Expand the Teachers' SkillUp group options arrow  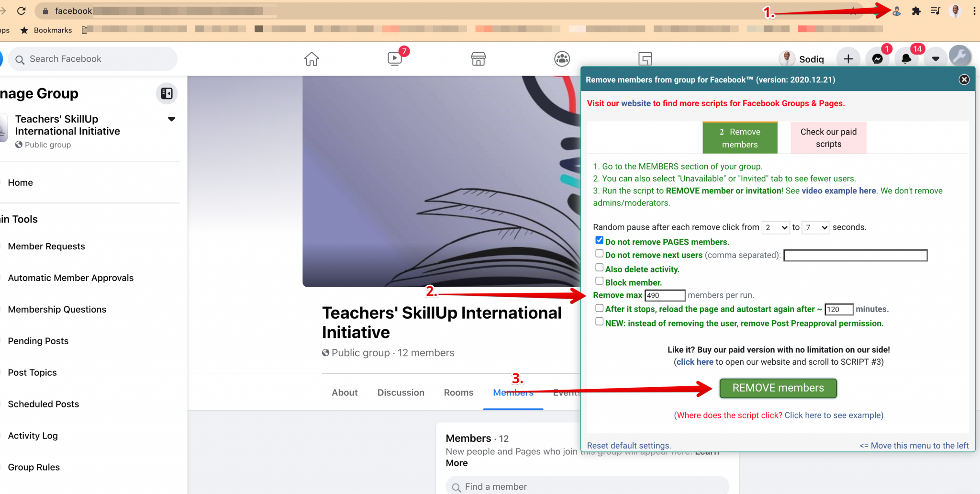pyautogui.click(x=171, y=119)
